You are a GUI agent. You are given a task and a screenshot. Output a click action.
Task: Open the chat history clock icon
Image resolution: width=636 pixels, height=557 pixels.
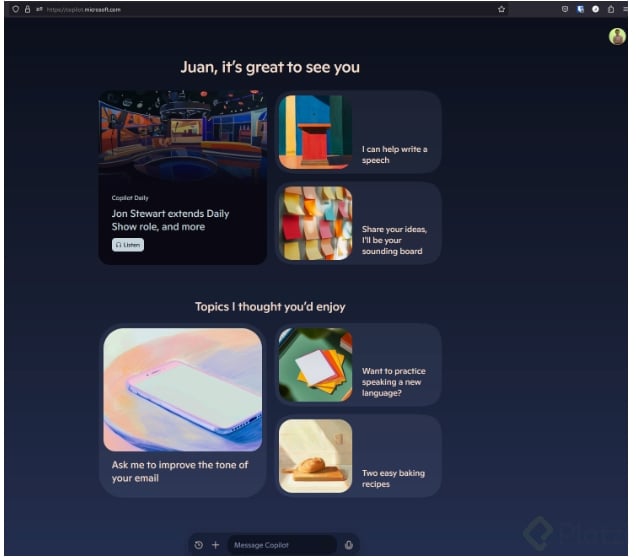pyautogui.click(x=198, y=545)
